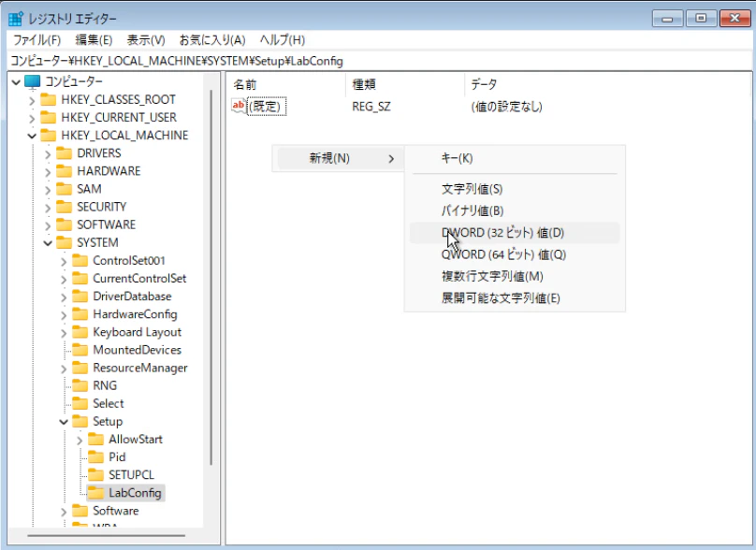Click the Registry Editor app icon in title bar
756x550 pixels.
16,19
